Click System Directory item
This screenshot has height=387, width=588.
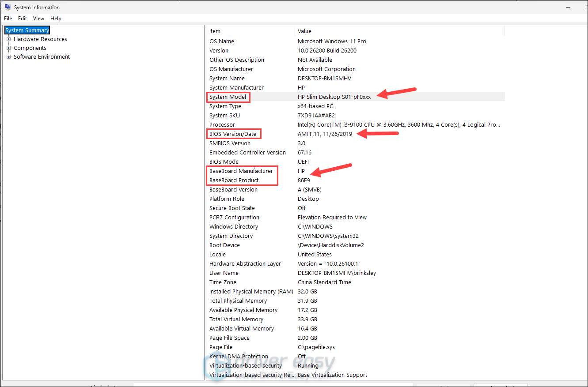click(231, 236)
